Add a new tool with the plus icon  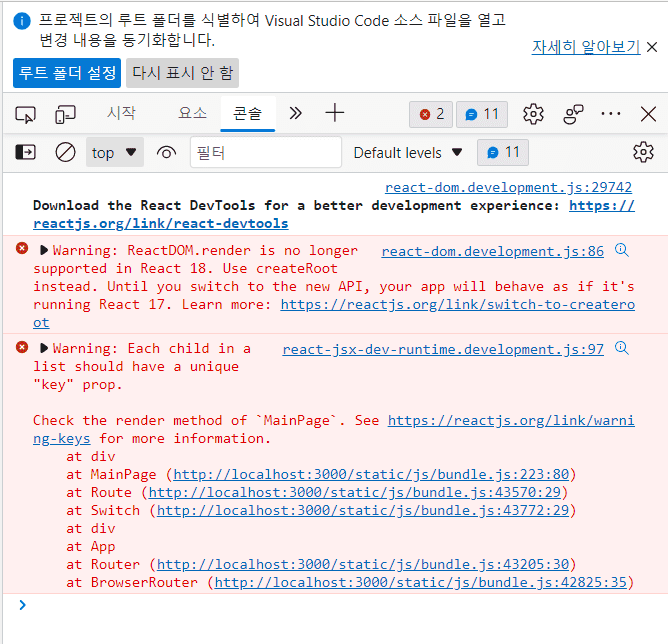click(x=334, y=113)
